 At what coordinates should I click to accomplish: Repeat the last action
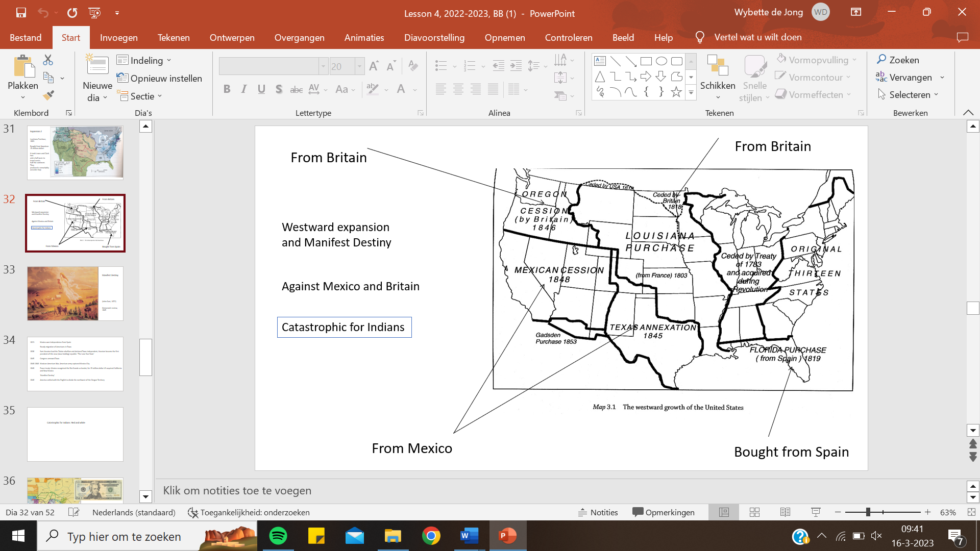pyautogui.click(x=72, y=13)
